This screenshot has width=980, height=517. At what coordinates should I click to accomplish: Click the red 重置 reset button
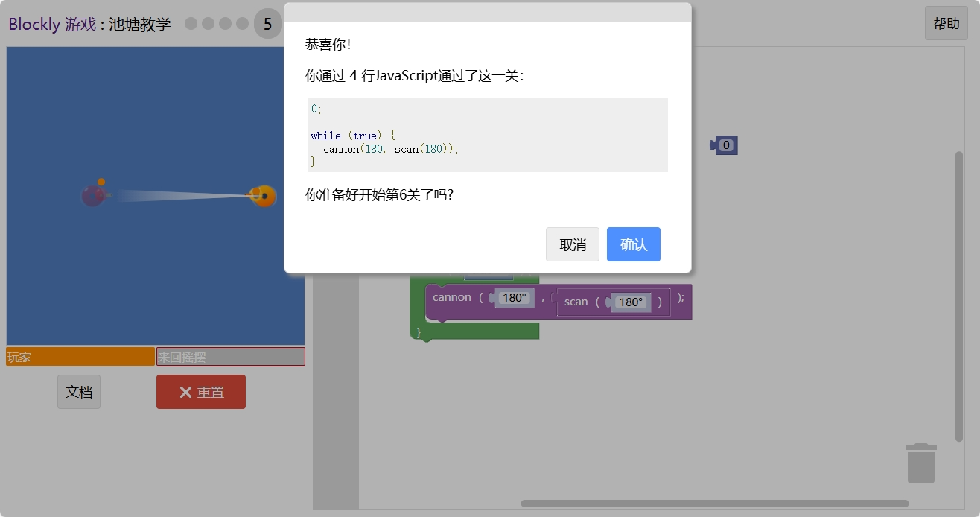pos(201,392)
